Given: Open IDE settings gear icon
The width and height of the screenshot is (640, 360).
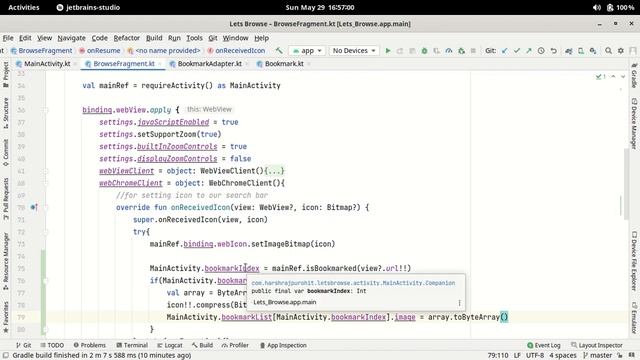Looking at the screenshot, I should [x=621, y=51].
